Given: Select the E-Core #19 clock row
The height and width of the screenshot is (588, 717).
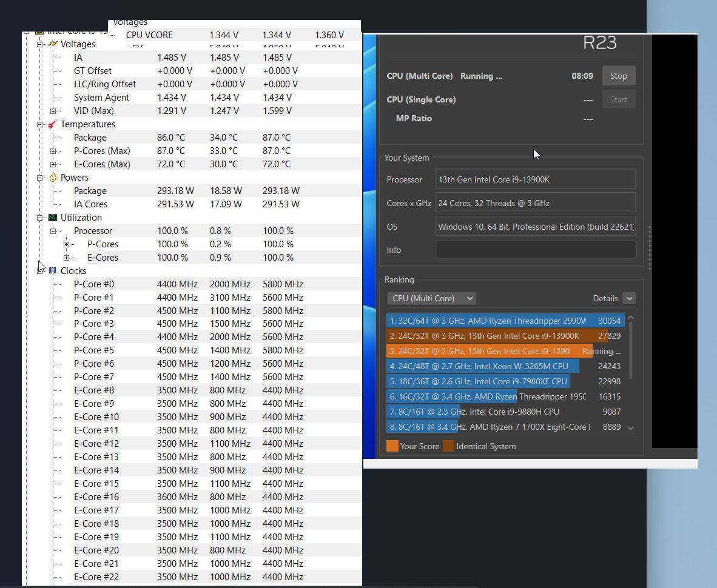Looking at the screenshot, I should click(x=217, y=537).
